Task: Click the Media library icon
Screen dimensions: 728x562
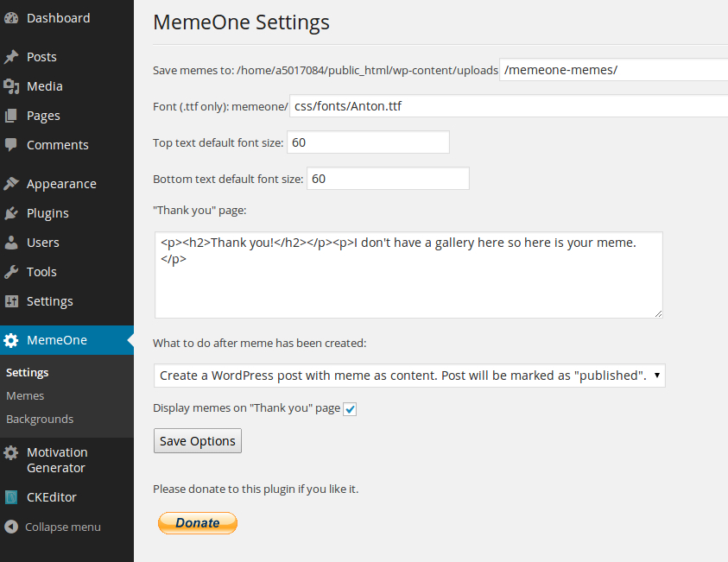Action: click(11, 86)
